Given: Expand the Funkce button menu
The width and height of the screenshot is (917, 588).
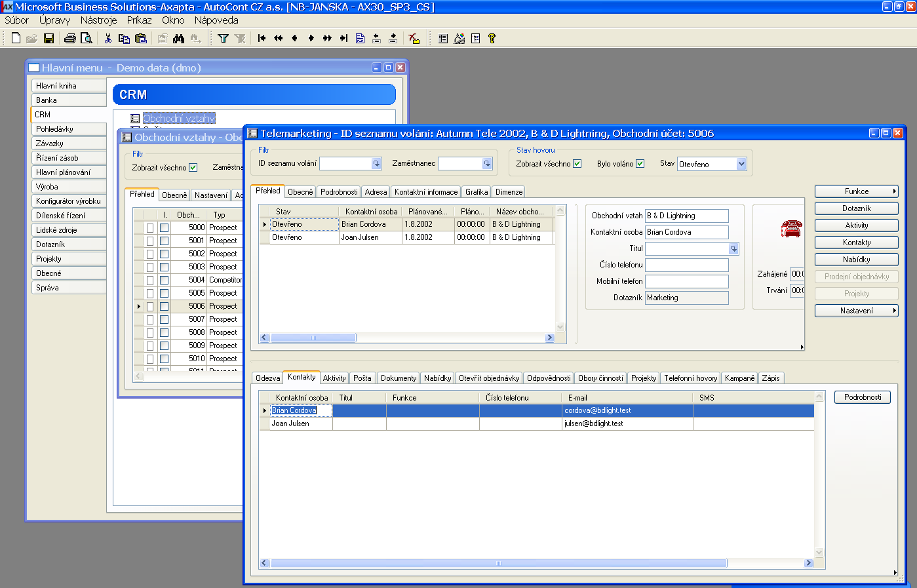Looking at the screenshot, I should [856, 191].
